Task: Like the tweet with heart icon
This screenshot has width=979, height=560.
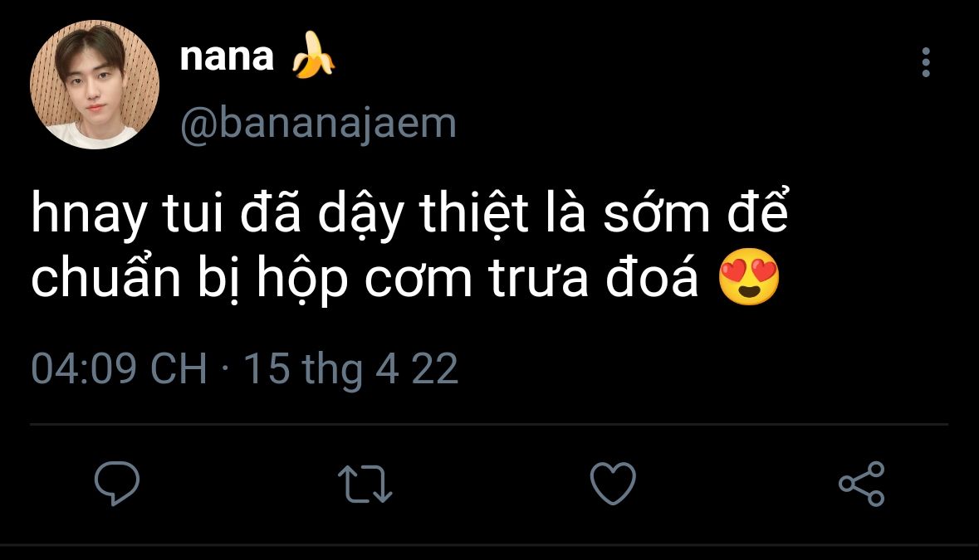Action: tap(613, 484)
